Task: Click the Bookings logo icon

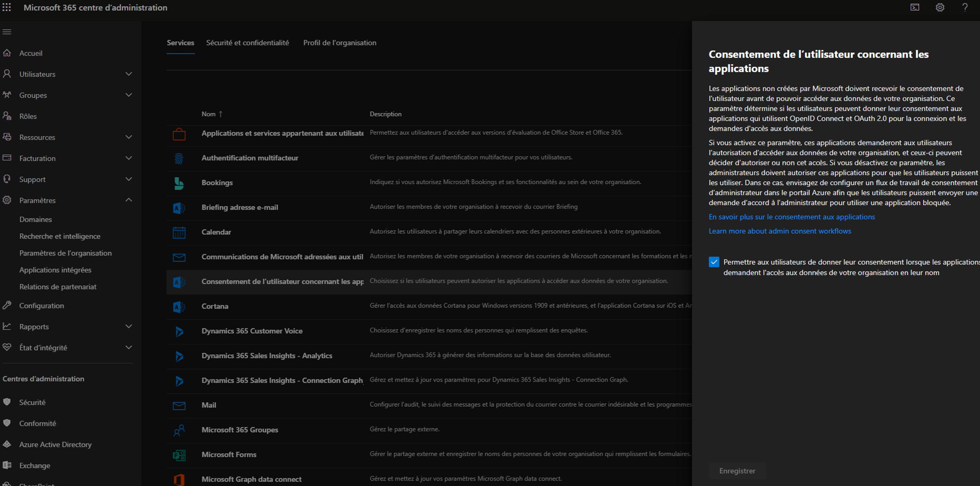Action: (x=179, y=183)
